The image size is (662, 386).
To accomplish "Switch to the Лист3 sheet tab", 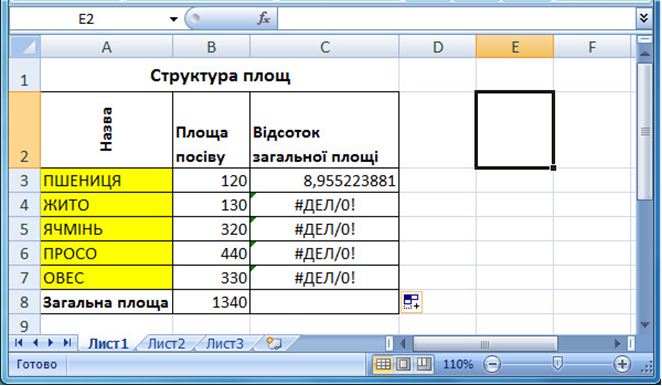I will 225,343.
